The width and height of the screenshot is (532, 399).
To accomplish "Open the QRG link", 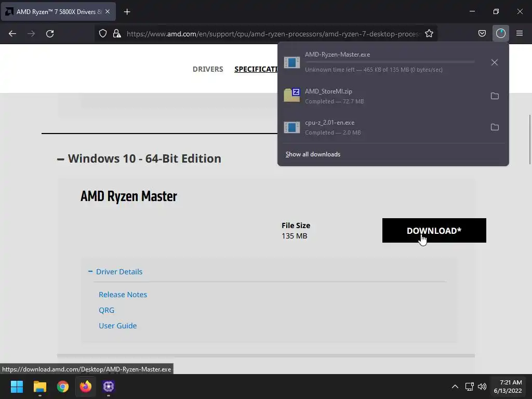I will click(x=107, y=310).
